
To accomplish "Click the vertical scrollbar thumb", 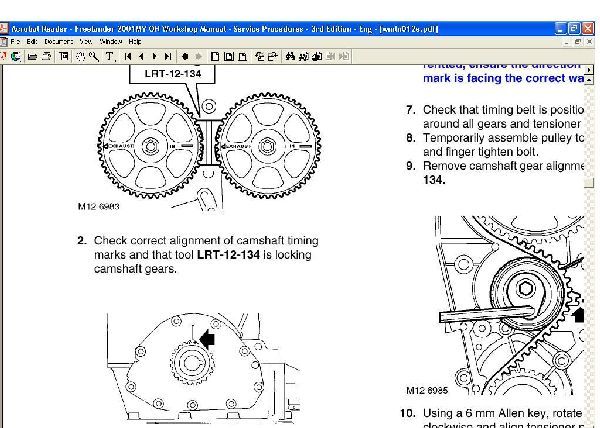I will click(589, 183).
